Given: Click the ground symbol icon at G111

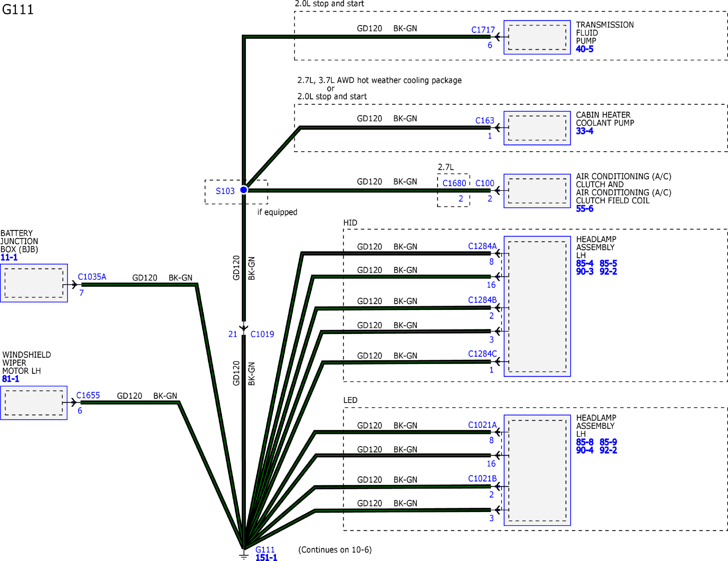Looking at the screenshot, I should tap(244, 555).
